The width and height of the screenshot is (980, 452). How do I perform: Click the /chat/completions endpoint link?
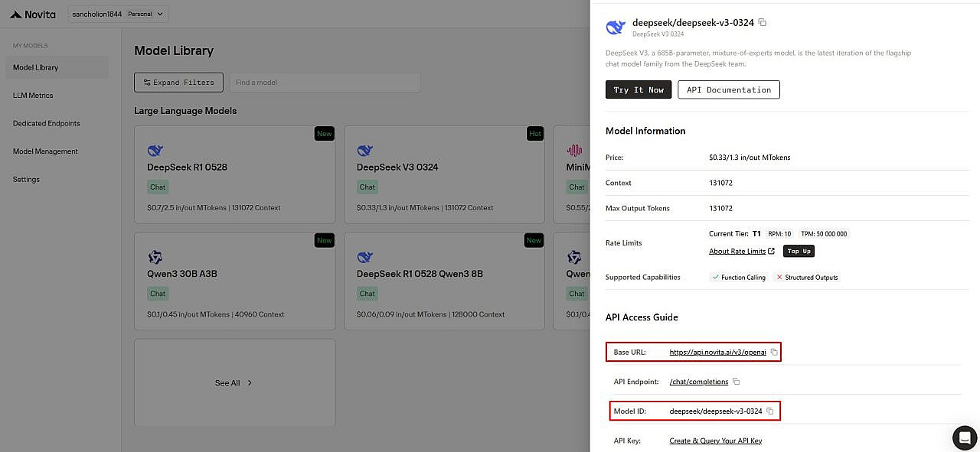click(699, 382)
